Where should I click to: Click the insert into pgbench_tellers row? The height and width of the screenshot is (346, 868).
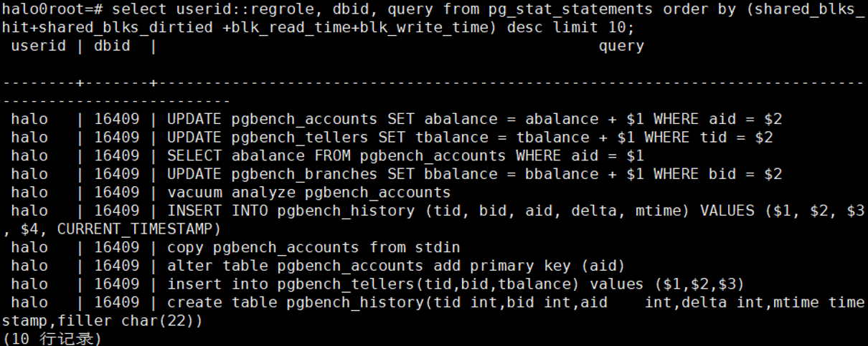pos(456,284)
